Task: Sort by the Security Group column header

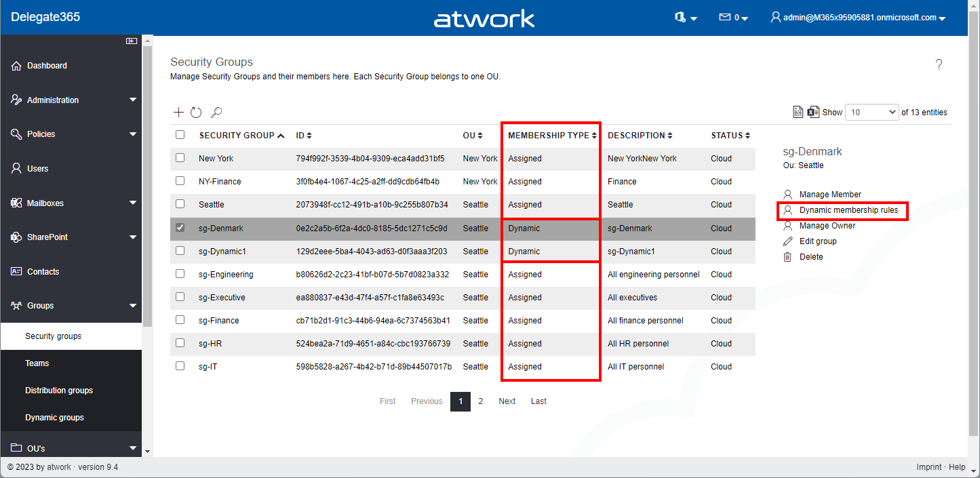Action: [241, 136]
